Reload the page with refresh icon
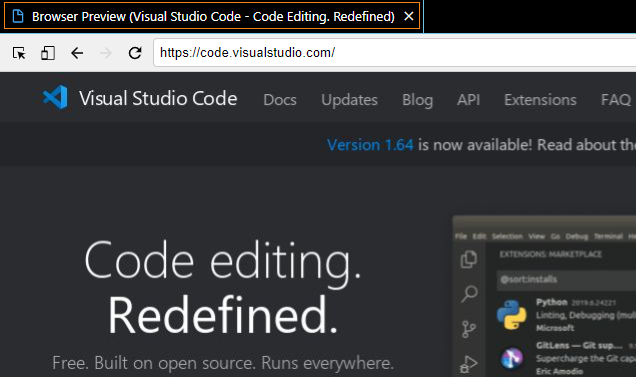 tap(135, 53)
